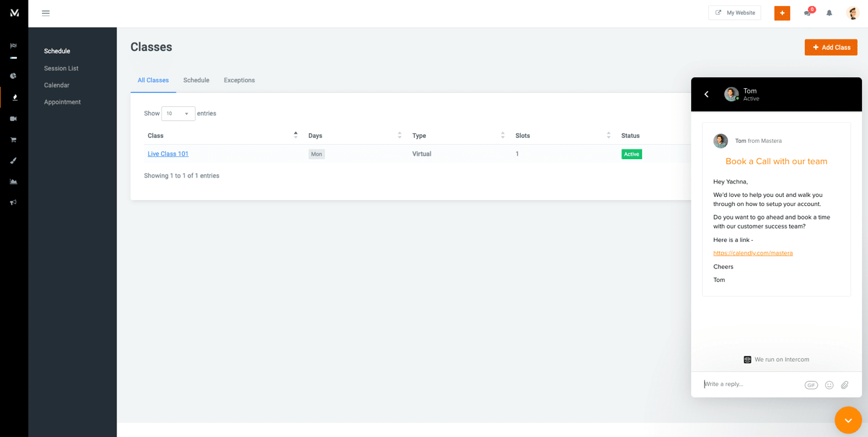Click the megaphone announcements icon

[x=14, y=202]
